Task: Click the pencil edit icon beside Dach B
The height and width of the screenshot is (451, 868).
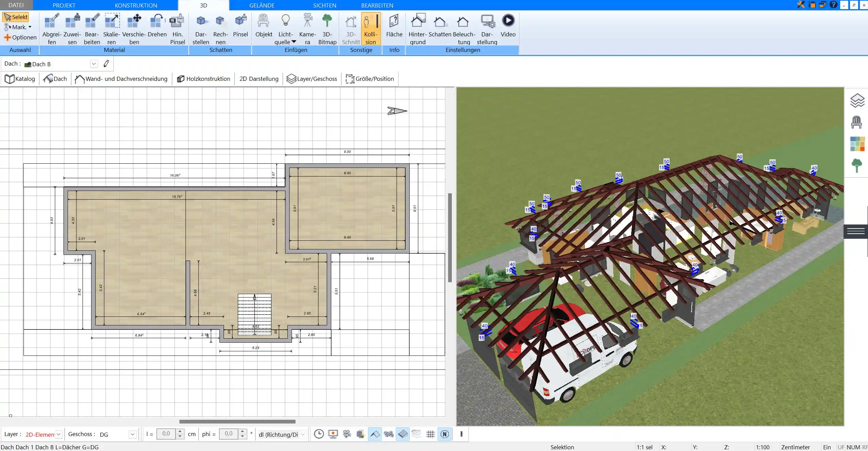Action: coord(106,64)
